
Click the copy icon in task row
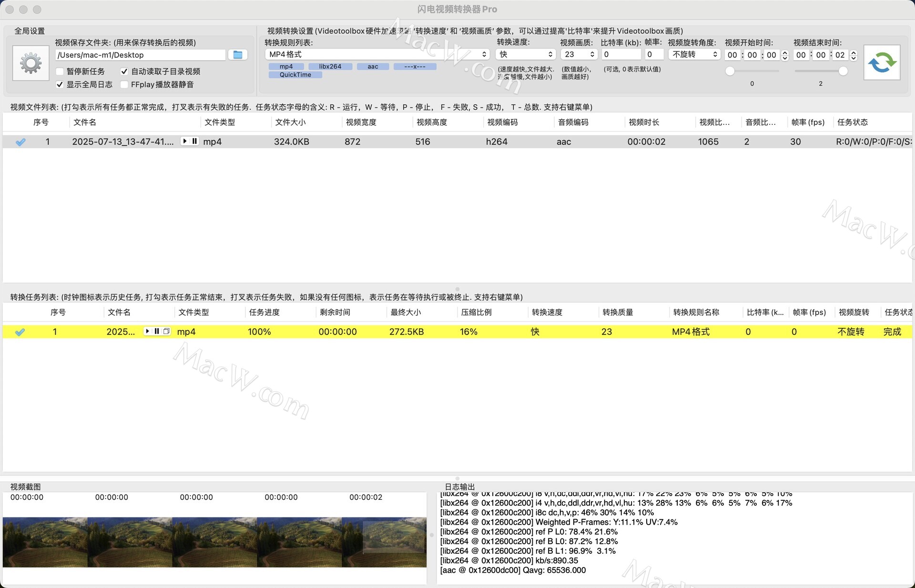tap(166, 331)
